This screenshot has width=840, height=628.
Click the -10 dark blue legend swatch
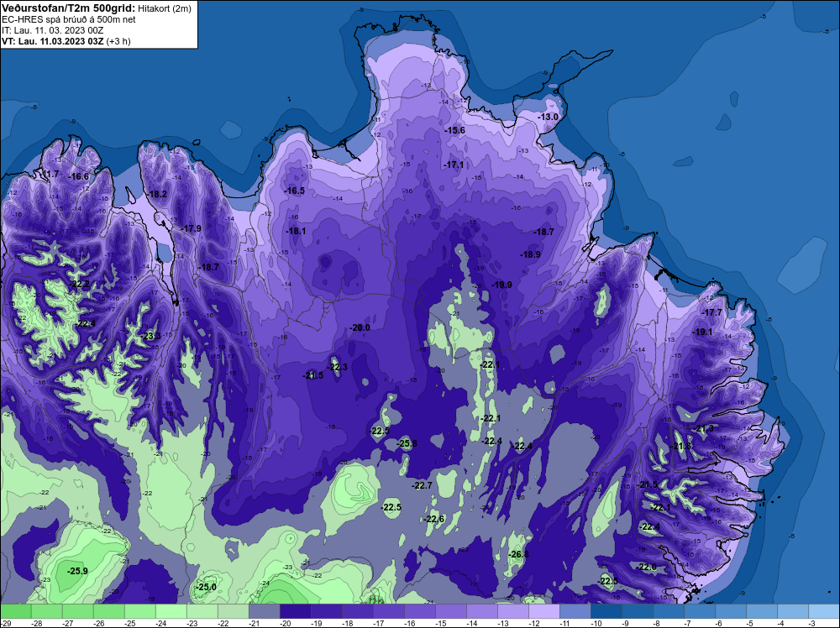606,611
